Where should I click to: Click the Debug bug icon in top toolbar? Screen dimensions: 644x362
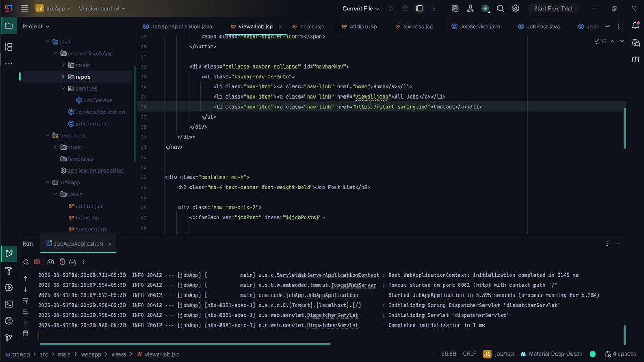(x=405, y=8)
